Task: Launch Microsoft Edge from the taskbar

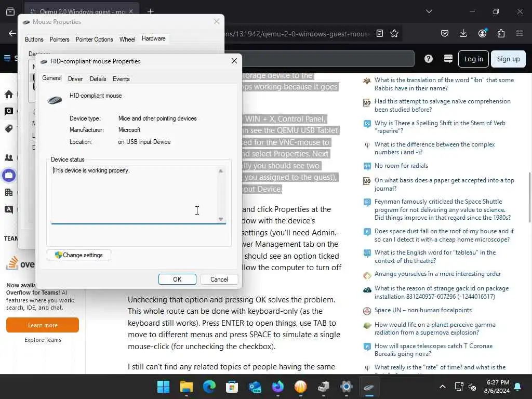Action: tap(209, 387)
